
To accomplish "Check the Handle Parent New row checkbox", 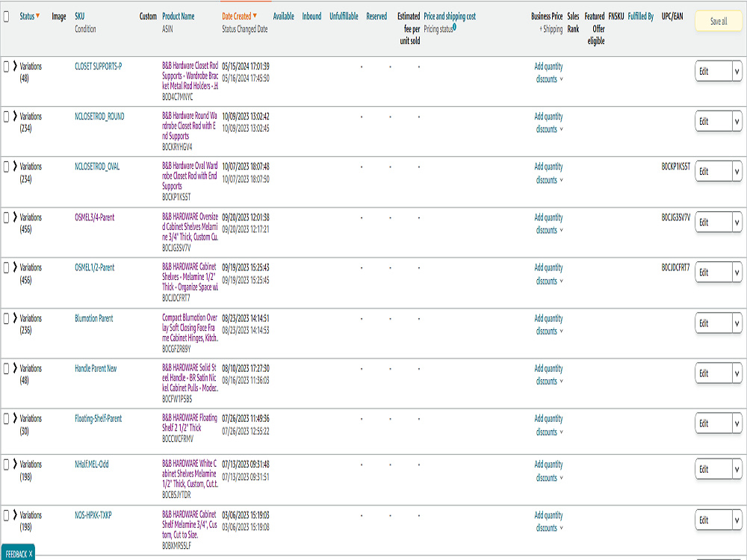I will pos(6,369).
